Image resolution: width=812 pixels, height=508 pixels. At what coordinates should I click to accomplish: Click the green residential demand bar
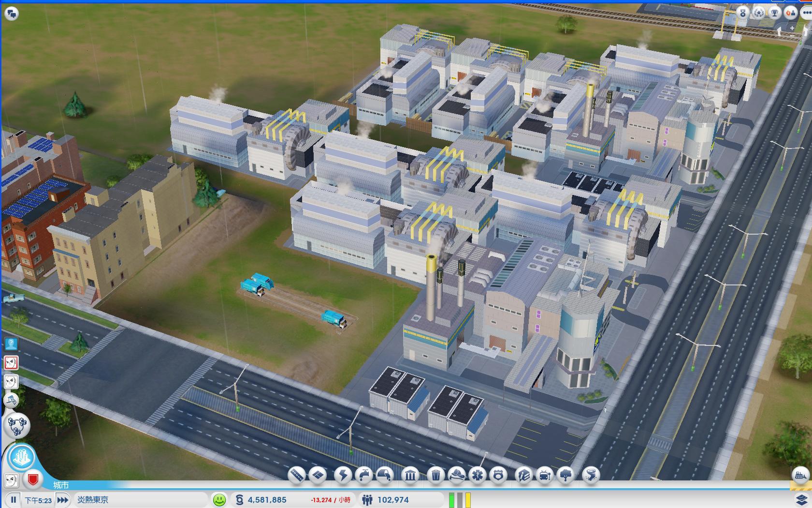[452, 500]
